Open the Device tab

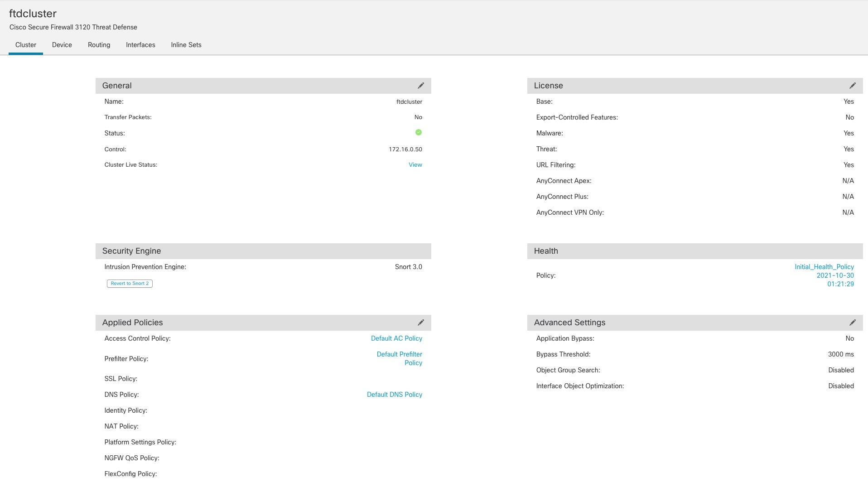point(62,45)
